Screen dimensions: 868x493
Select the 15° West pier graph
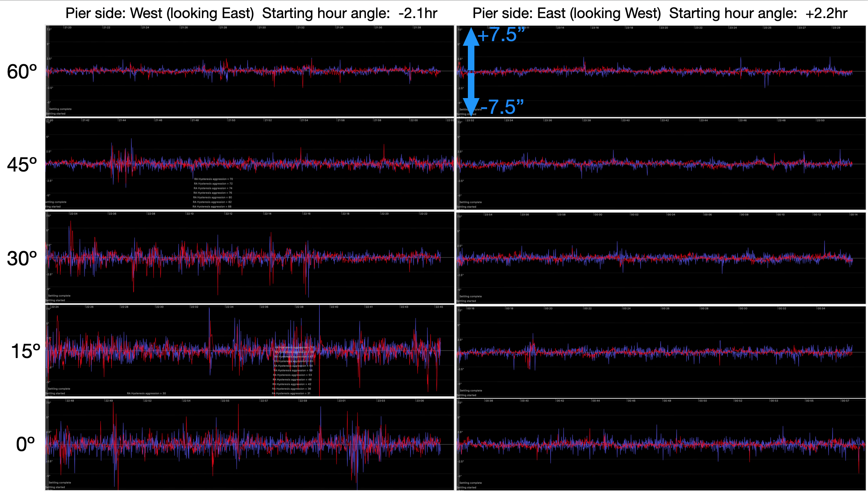coord(249,351)
